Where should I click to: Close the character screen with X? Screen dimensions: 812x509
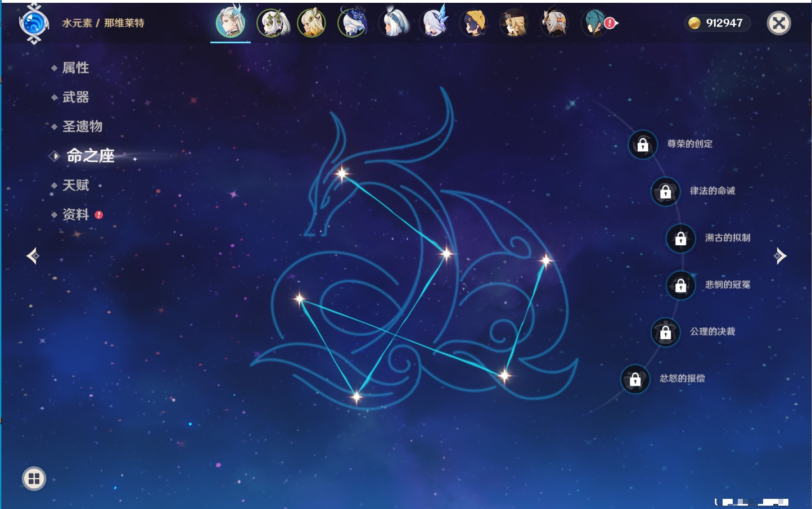coord(779,23)
